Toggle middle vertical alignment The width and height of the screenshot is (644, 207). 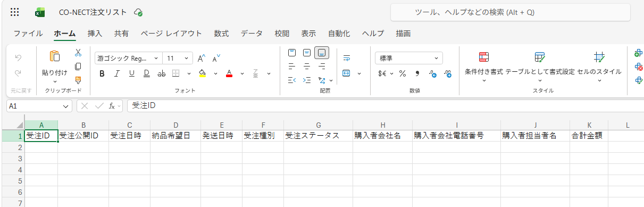point(307,52)
